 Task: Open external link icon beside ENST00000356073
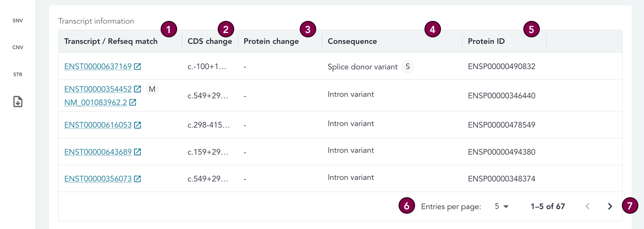[x=138, y=179]
